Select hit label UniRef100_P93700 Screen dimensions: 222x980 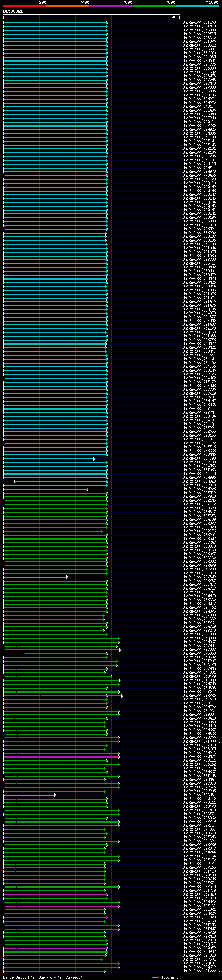point(199,738)
